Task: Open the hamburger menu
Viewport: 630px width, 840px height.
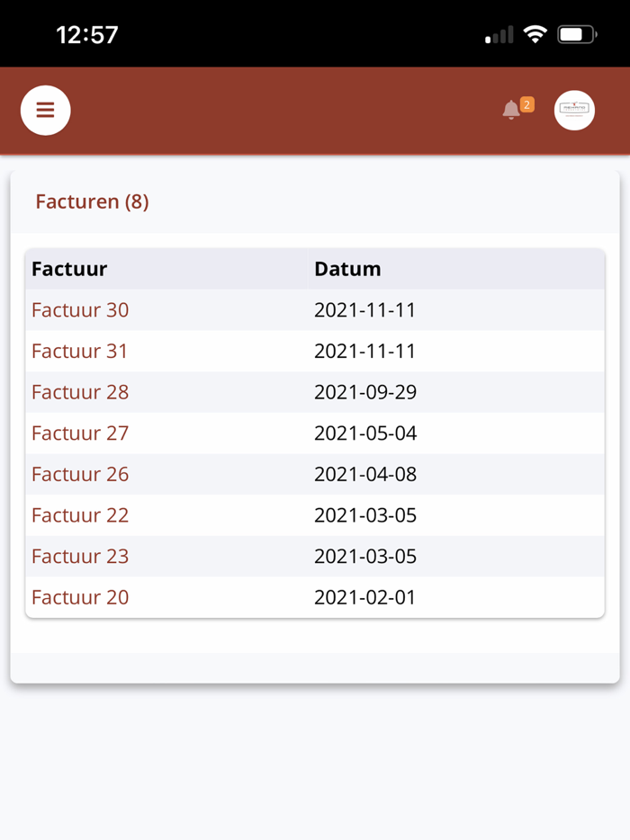Action: click(x=45, y=111)
